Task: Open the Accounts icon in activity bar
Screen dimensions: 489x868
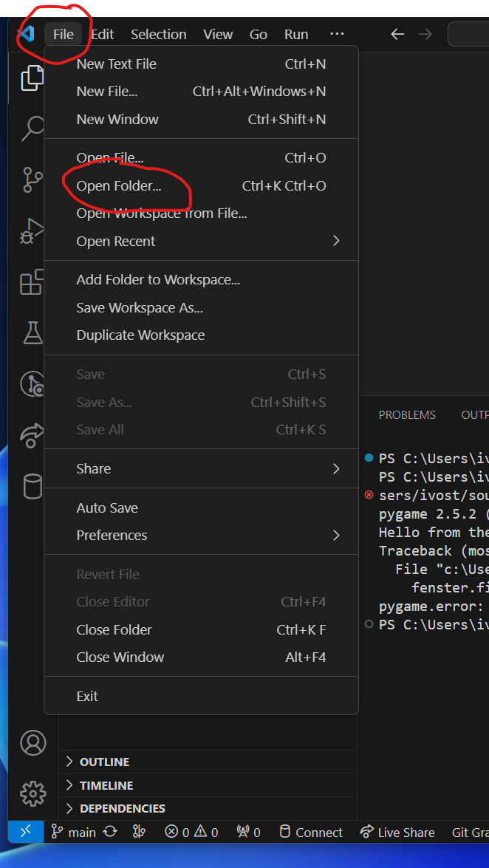Action: tap(33, 742)
